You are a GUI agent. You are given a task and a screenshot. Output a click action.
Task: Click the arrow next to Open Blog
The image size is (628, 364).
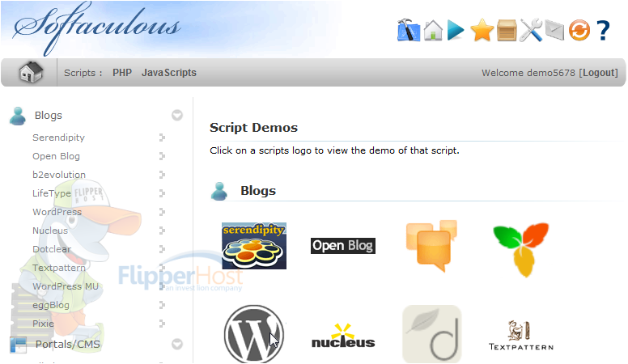[x=162, y=156]
